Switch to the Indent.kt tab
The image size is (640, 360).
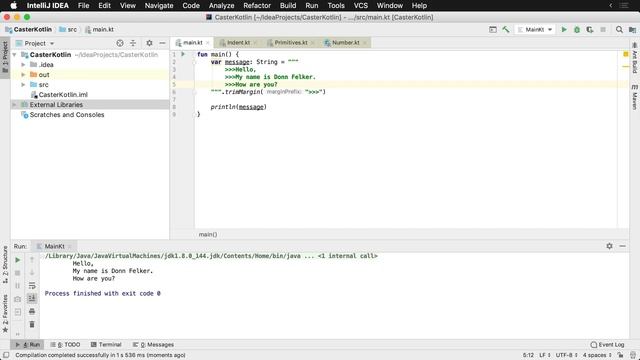pyautogui.click(x=238, y=42)
